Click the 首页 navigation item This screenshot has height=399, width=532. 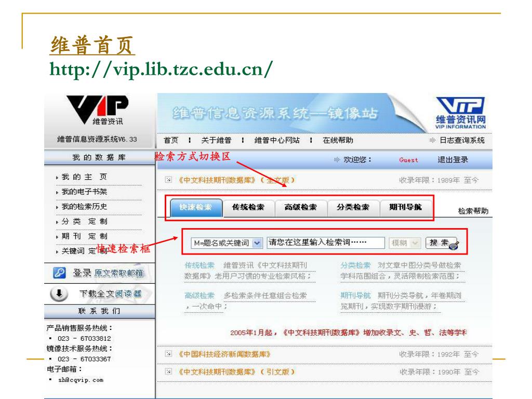pos(170,140)
